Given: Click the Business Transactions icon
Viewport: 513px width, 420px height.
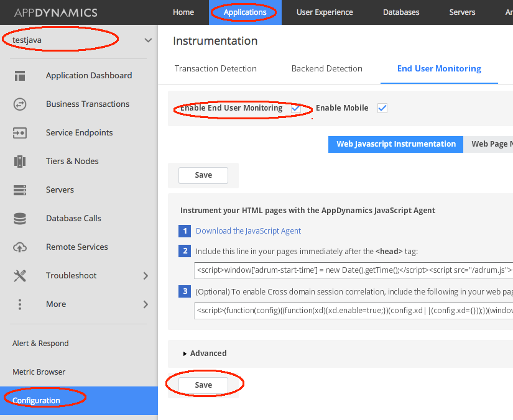Looking at the screenshot, I should tap(20, 104).
